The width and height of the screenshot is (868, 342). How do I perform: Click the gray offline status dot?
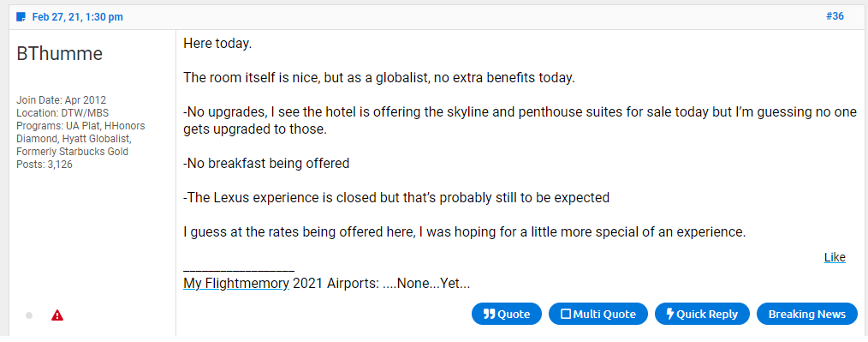[29, 315]
